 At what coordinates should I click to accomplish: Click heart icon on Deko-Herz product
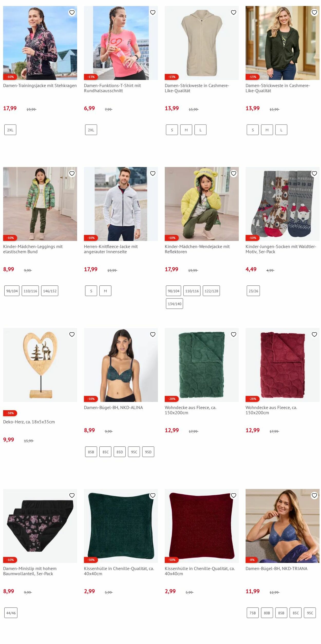point(72,334)
